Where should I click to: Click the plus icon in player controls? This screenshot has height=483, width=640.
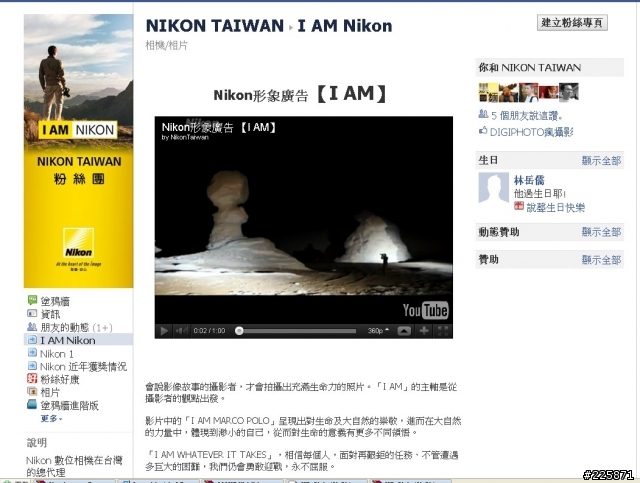tap(424, 331)
